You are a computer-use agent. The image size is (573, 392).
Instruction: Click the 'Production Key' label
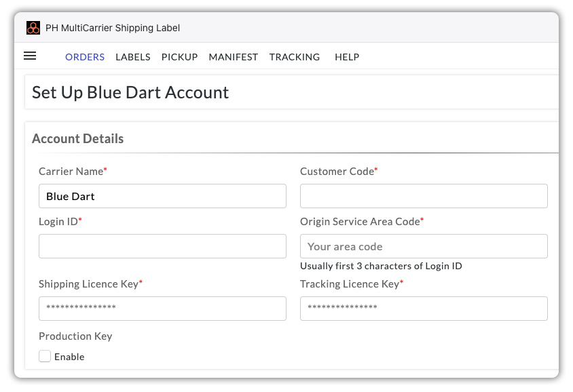click(75, 336)
